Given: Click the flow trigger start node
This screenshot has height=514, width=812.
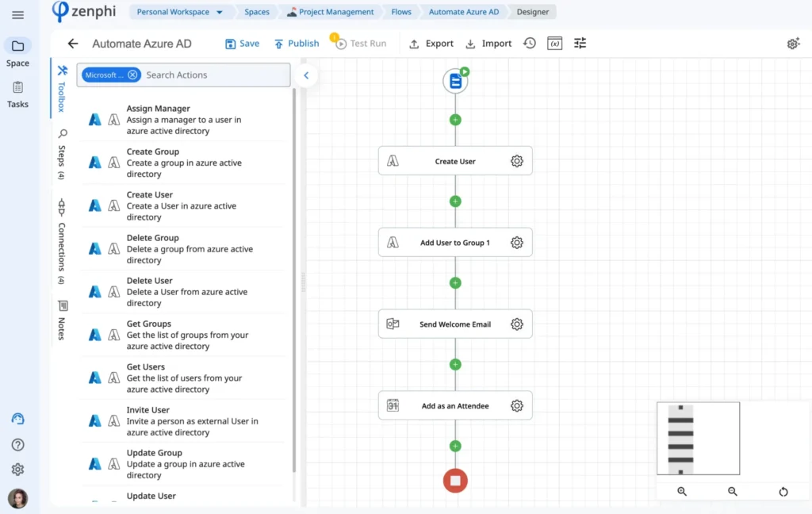Looking at the screenshot, I should pyautogui.click(x=456, y=81).
